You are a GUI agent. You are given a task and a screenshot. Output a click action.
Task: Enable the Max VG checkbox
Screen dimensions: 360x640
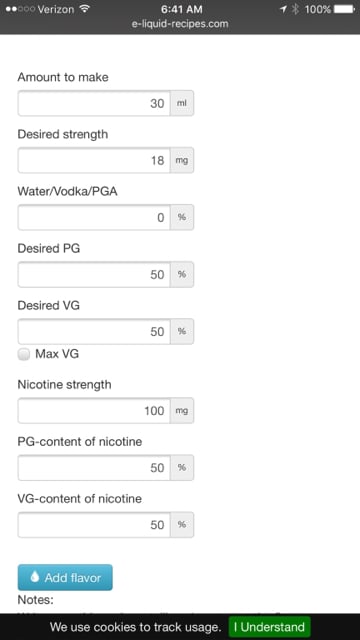pyautogui.click(x=24, y=354)
